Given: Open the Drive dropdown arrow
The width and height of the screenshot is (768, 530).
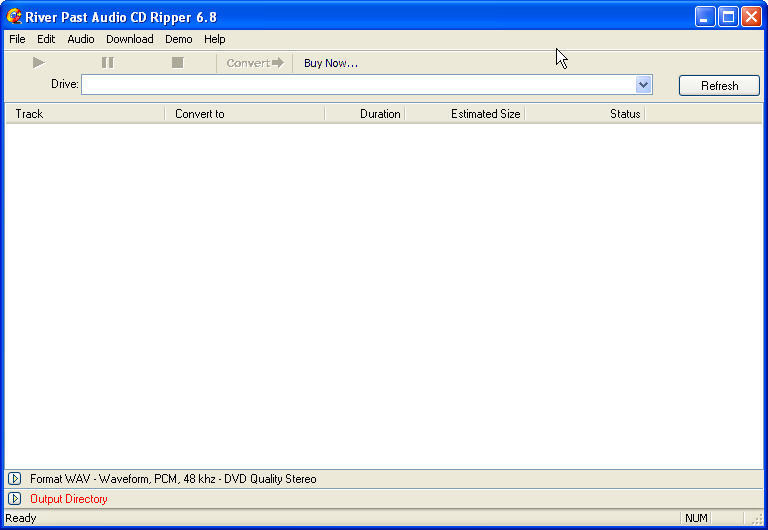Looking at the screenshot, I should [x=643, y=85].
